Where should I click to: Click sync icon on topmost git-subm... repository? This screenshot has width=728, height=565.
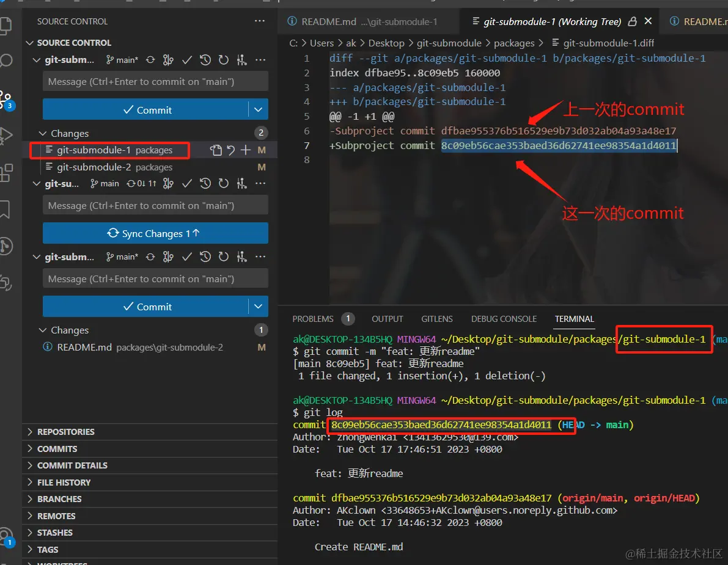tap(150, 60)
